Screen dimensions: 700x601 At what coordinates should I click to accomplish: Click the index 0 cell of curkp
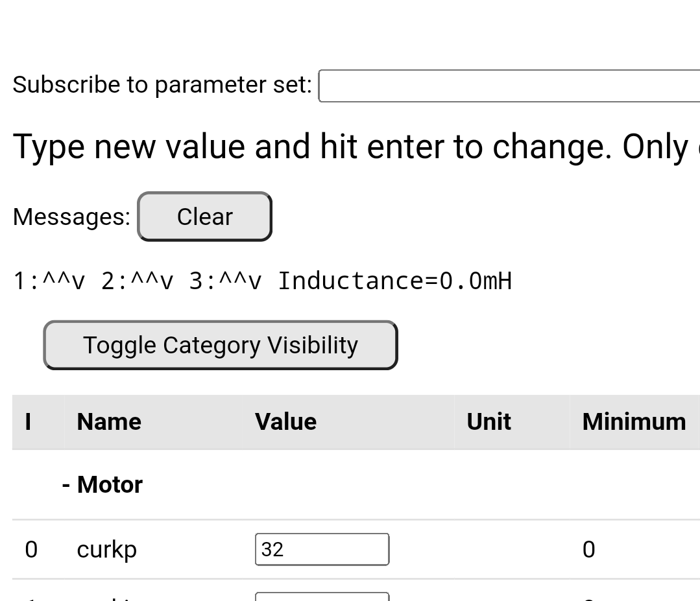pos(31,549)
